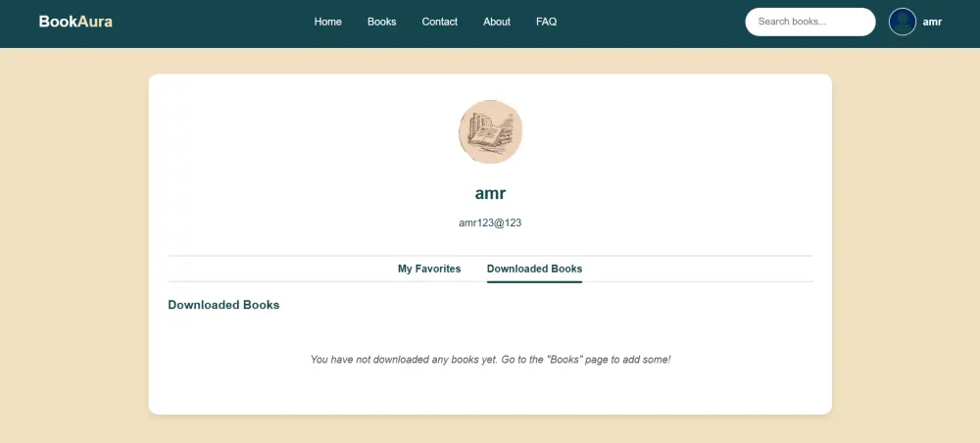Open the Contact page link
This screenshot has width=980, height=443.
click(439, 22)
